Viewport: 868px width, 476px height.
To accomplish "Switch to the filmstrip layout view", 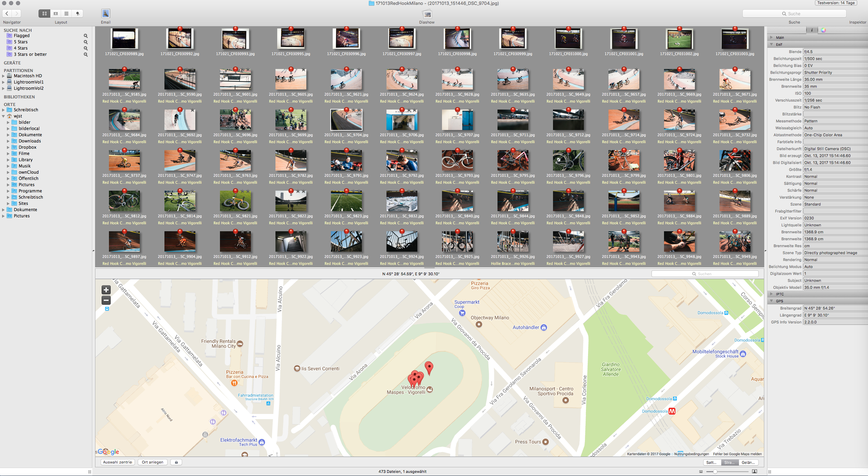I will [x=56, y=14].
